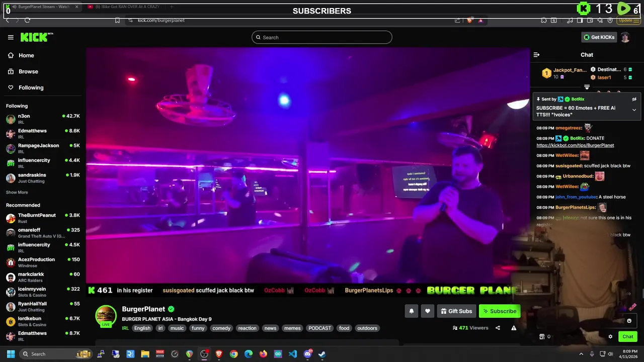The width and height of the screenshot is (644, 362).
Task: Click Show More under Following
Action: [x=17, y=192]
